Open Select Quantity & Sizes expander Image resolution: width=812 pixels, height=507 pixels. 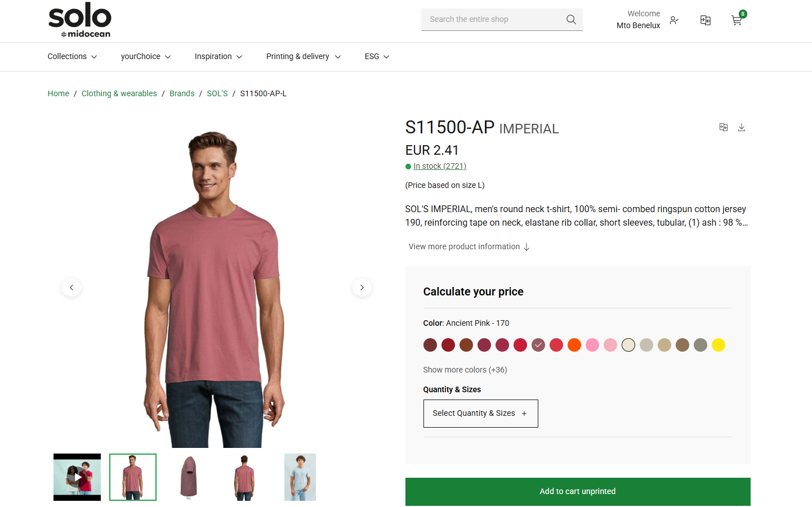click(481, 414)
